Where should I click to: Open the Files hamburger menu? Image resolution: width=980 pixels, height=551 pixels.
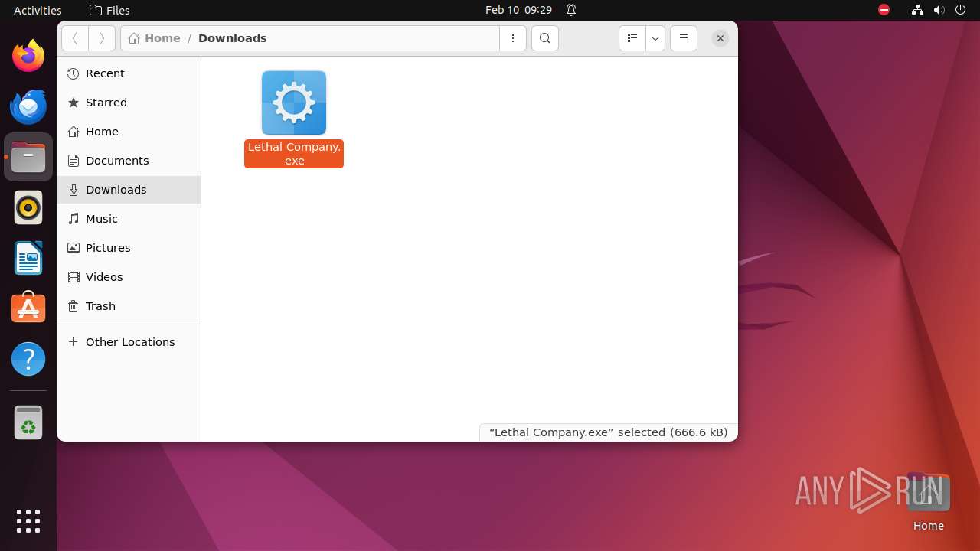click(684, 38)
